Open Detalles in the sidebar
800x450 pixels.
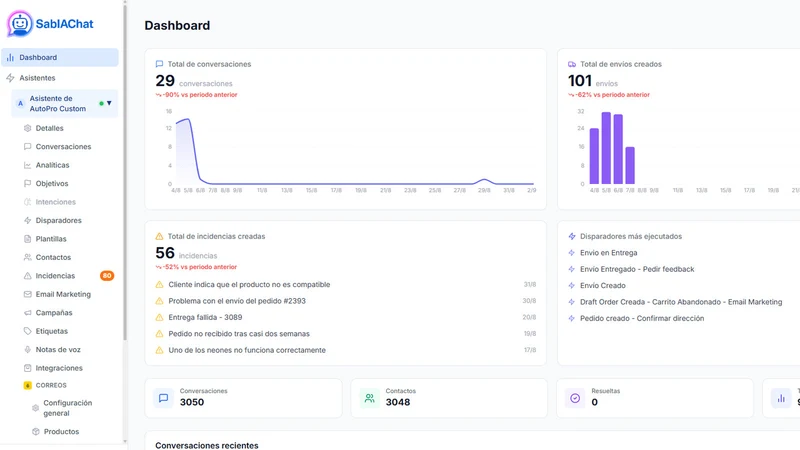[49, 128]
